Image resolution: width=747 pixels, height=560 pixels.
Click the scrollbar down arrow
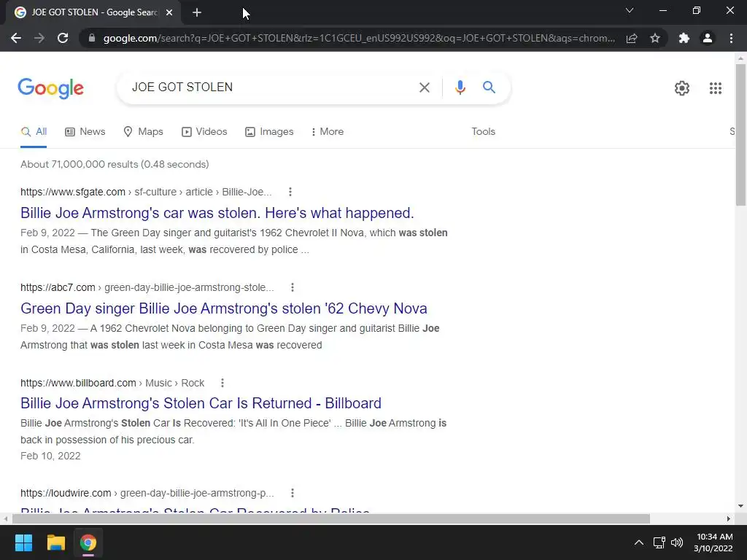[740, 506]
